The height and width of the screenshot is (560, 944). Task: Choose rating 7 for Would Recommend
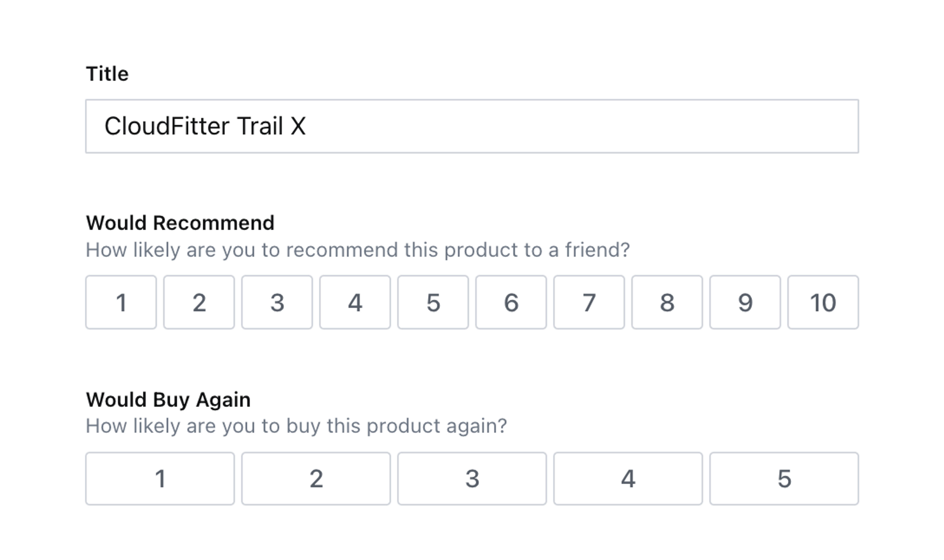tap(589, 302)
